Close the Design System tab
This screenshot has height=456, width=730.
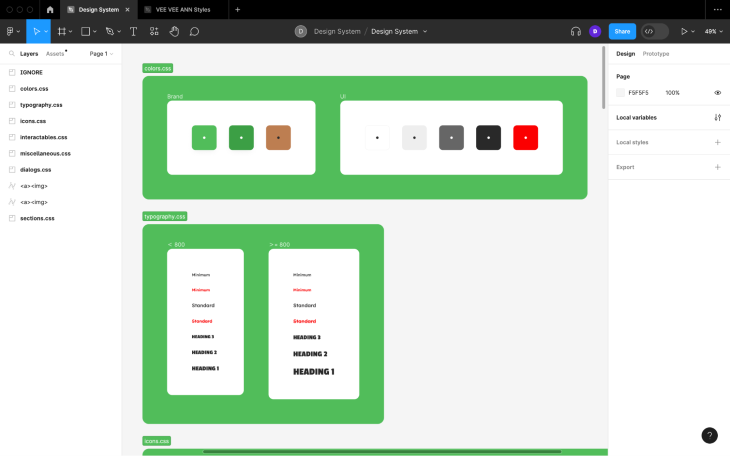[x=127, y=9]
